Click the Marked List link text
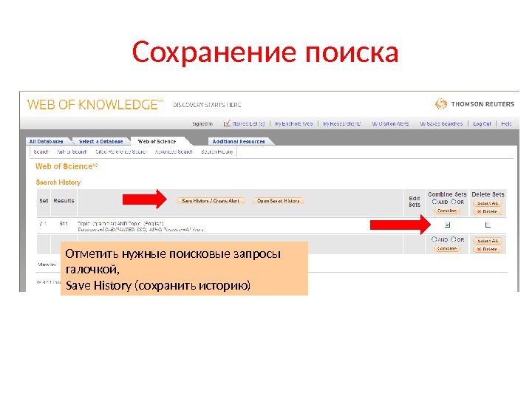Viewport: 532px width, 399px height. coord(248,124)
